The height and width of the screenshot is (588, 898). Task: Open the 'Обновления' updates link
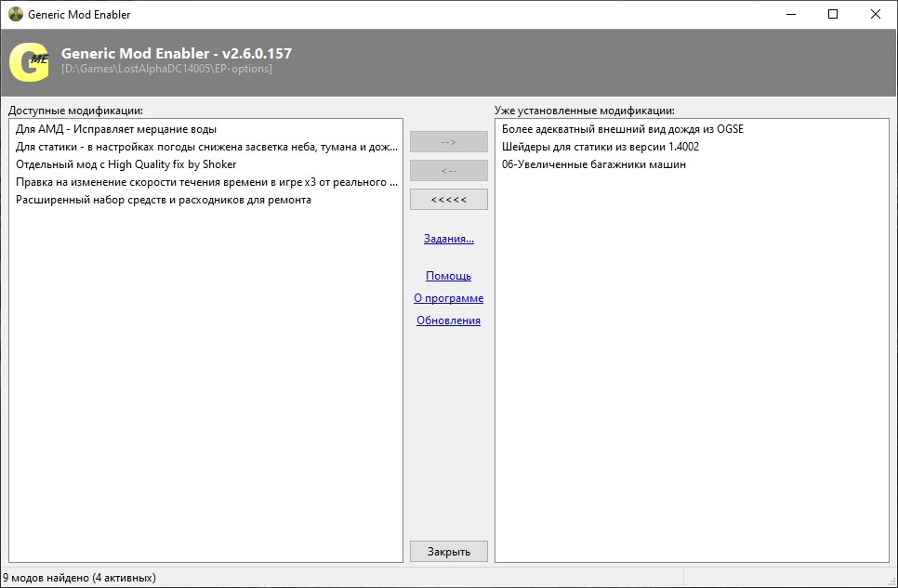point(448,320)
